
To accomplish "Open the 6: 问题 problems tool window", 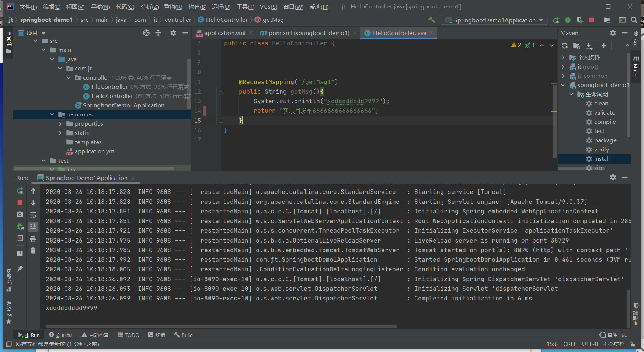I will (60, 335).
